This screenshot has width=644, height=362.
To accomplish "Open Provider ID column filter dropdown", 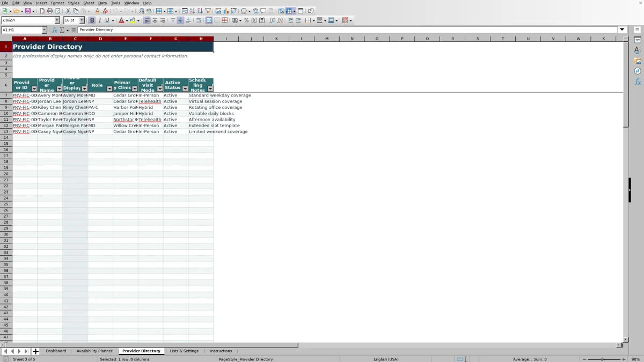I will click(x=34, y=88).
